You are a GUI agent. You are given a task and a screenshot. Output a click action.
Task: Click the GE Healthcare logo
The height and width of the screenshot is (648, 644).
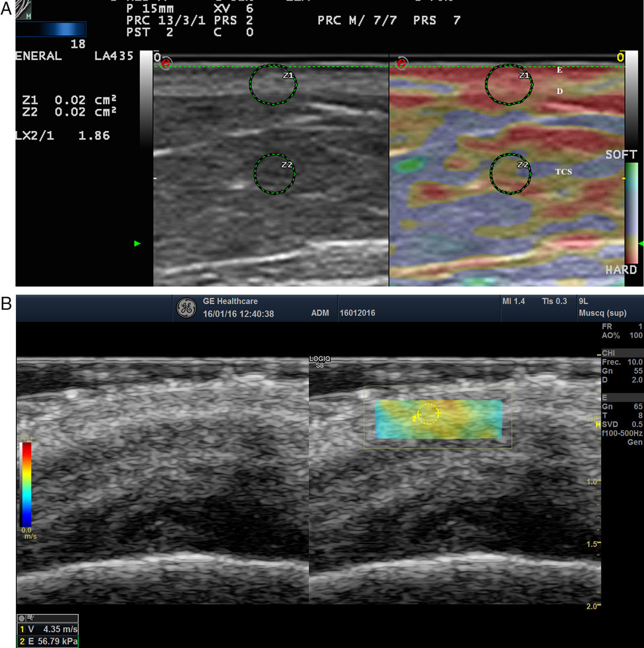(x=186, y=308)
